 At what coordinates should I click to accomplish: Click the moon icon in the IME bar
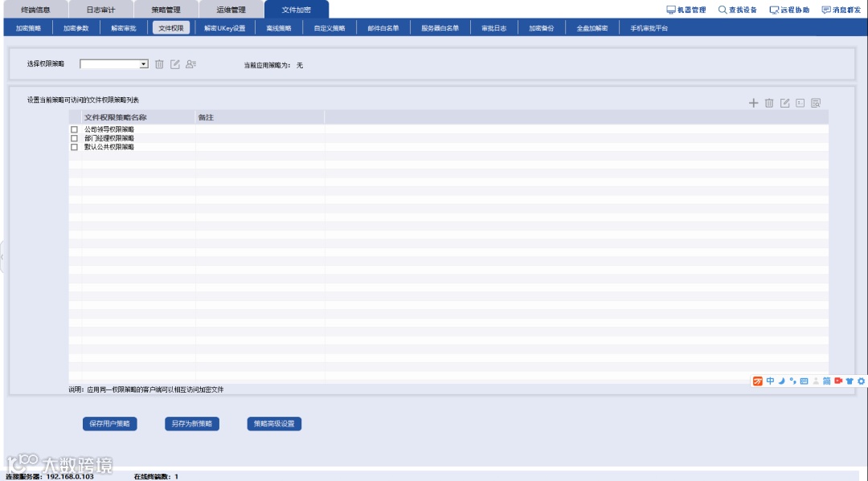pyautogui.click(x=782, y=381)
